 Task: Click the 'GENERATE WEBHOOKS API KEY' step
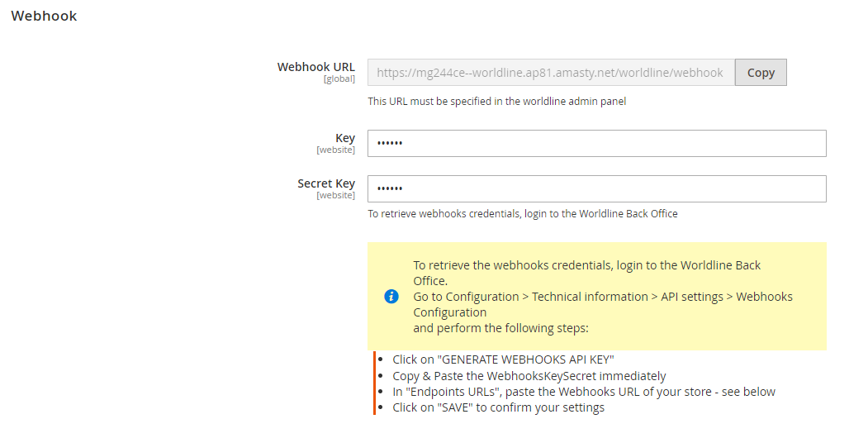click(503, 359)
